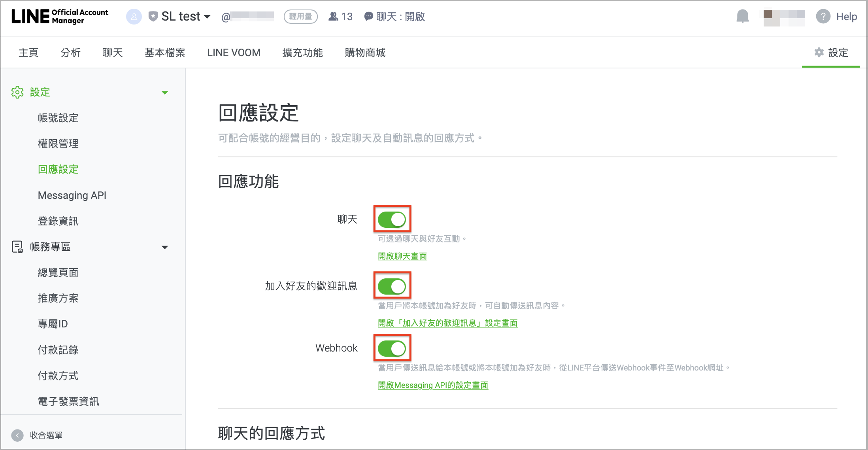Click the 聊天：開啟 status text in header
This screenshot has height=450, width=868.
point(401,17)
